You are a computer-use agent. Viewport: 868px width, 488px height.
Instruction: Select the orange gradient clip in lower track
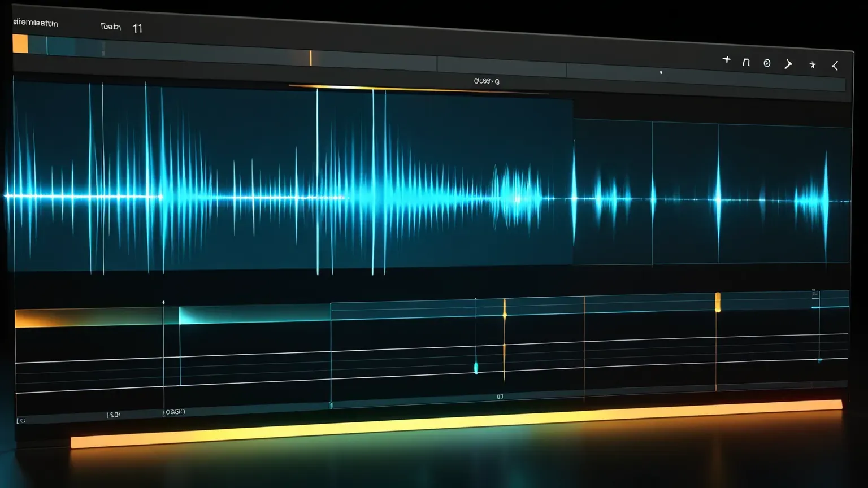89,318
